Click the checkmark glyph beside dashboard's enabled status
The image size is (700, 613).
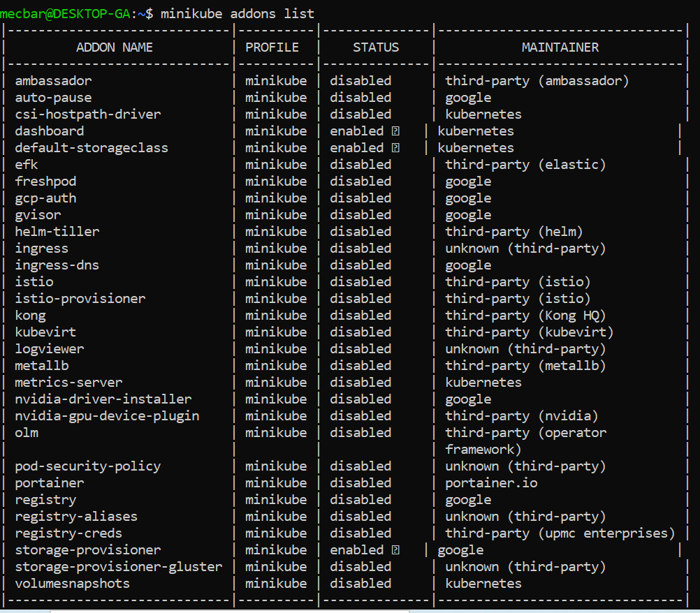click(395, 131)
